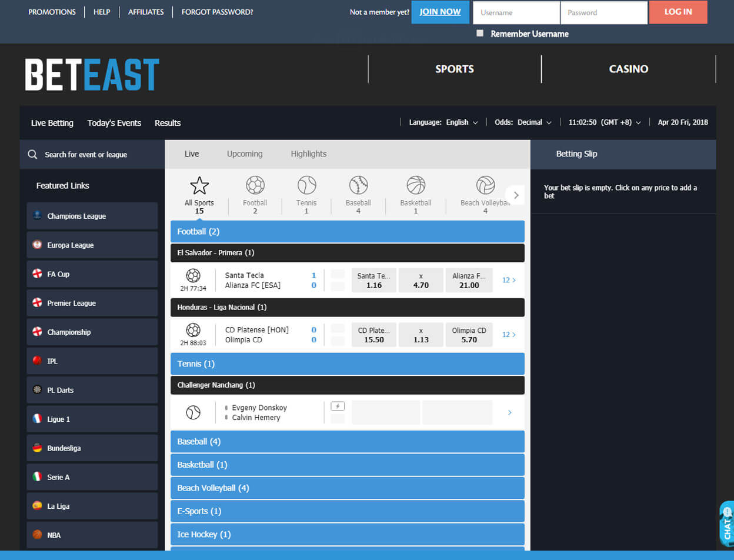Open Today's Events menu item
The height and width of the screenshot is (560, 734).
[x=114, y=123]
